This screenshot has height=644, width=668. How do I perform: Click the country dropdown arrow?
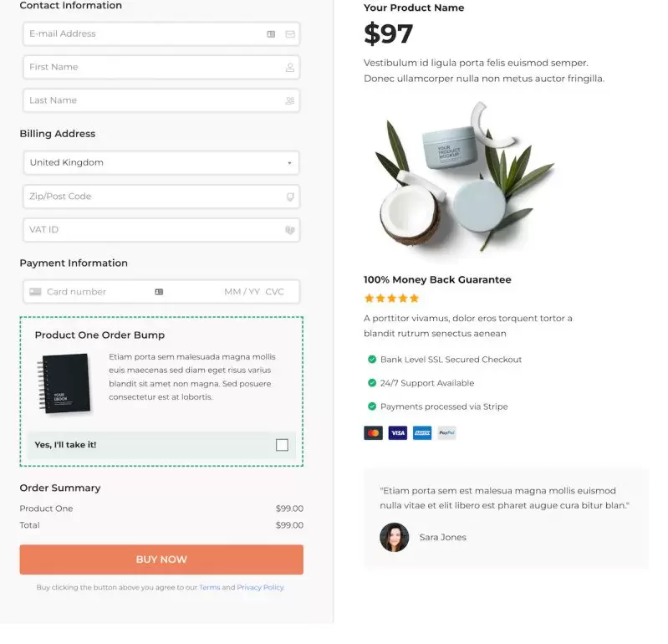(290, 163)
